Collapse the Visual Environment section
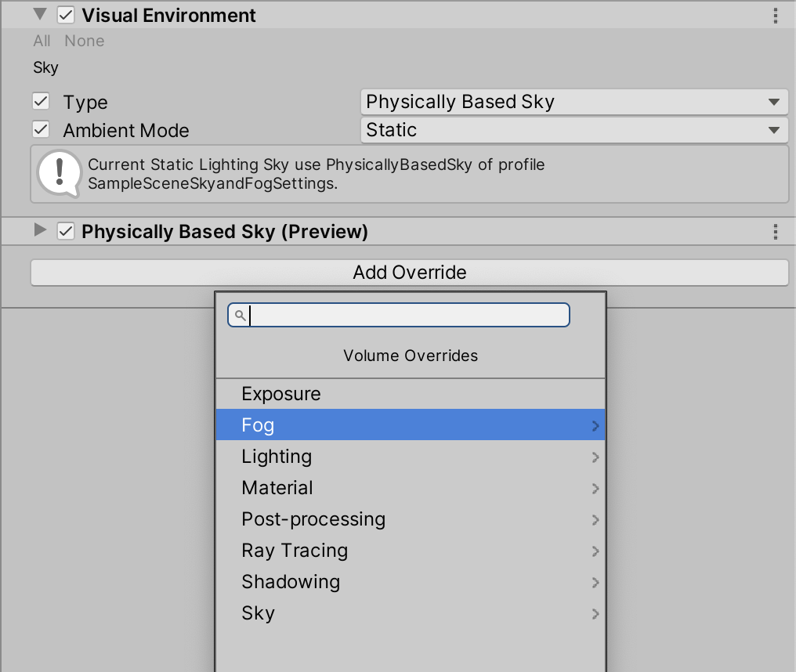This screenshot has width=796, height=672. [41, 15]
